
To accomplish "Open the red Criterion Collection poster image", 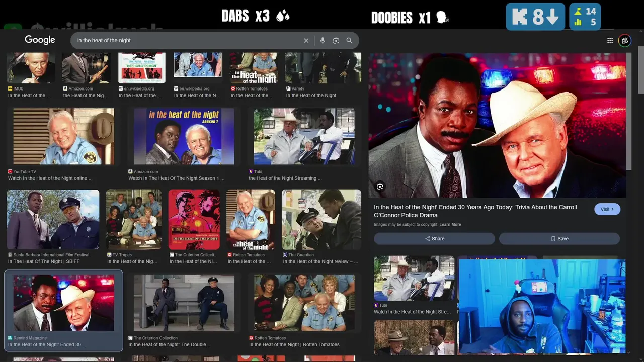I will tap(194, 220).
